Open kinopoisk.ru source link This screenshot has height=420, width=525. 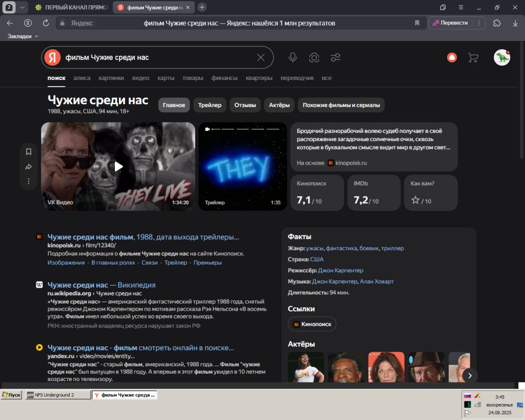coord(351,163)
